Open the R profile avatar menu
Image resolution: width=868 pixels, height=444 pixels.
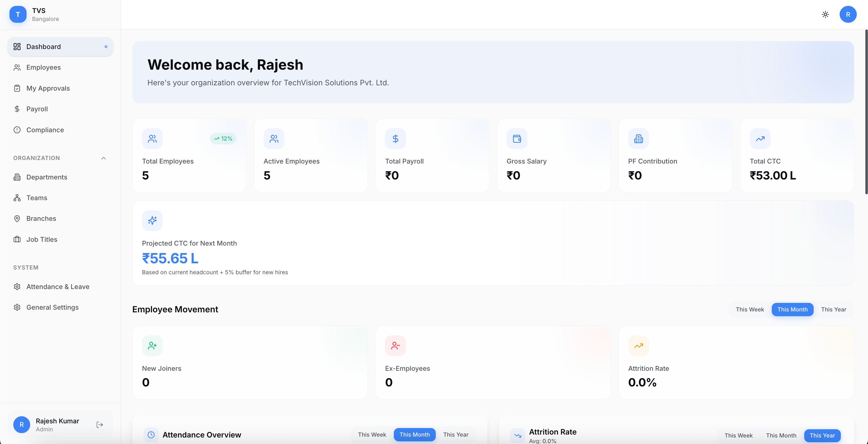848,14
